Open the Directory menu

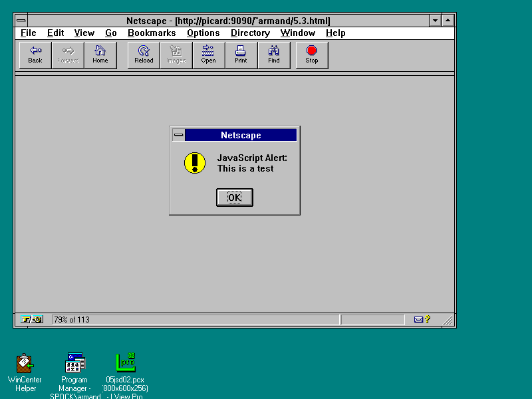[250, 33]
